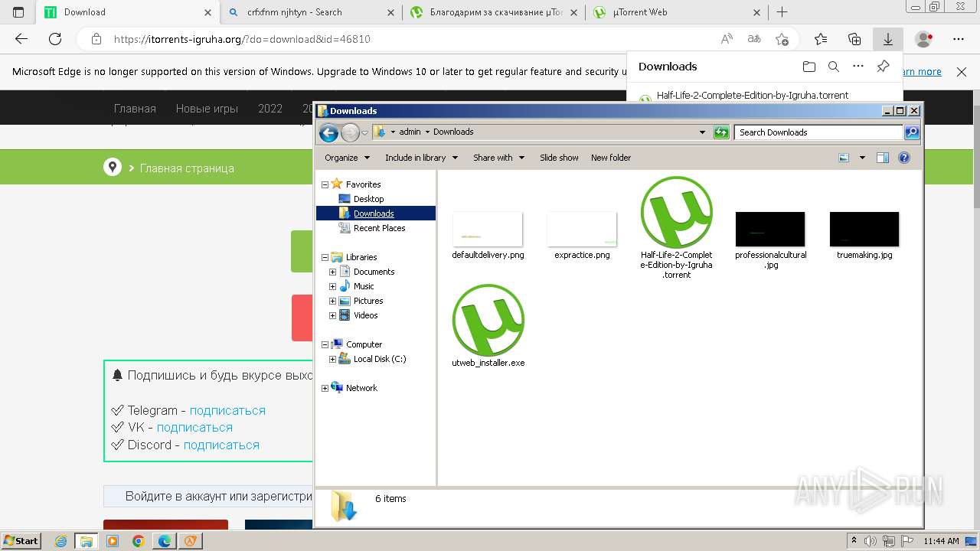Open Edge Favorites star icon
Screen dimensions: 980x551
coord(821,39)
